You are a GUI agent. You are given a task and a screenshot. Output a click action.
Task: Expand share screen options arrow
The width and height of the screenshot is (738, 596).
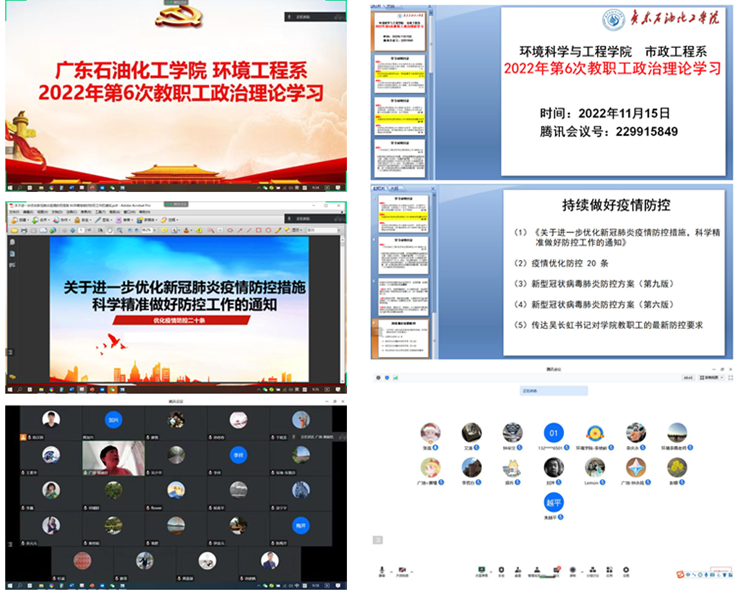(x=491, y=571)
